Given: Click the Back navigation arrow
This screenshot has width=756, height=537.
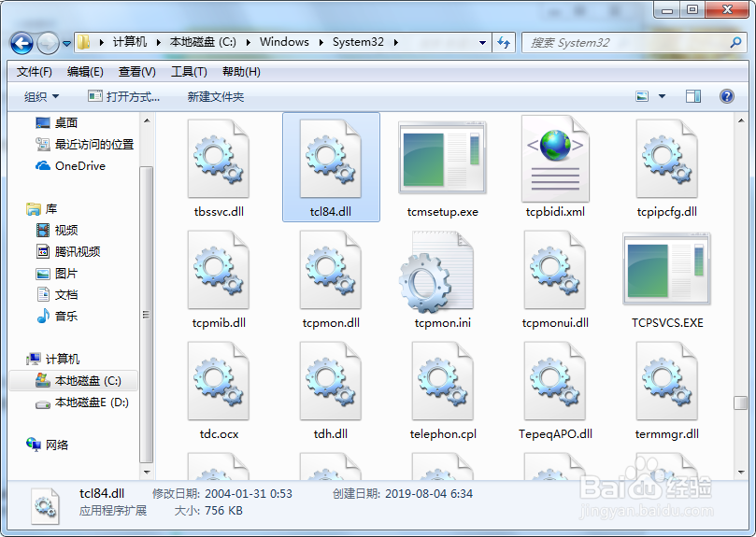Looking at the screenshot, I should 21,43.
